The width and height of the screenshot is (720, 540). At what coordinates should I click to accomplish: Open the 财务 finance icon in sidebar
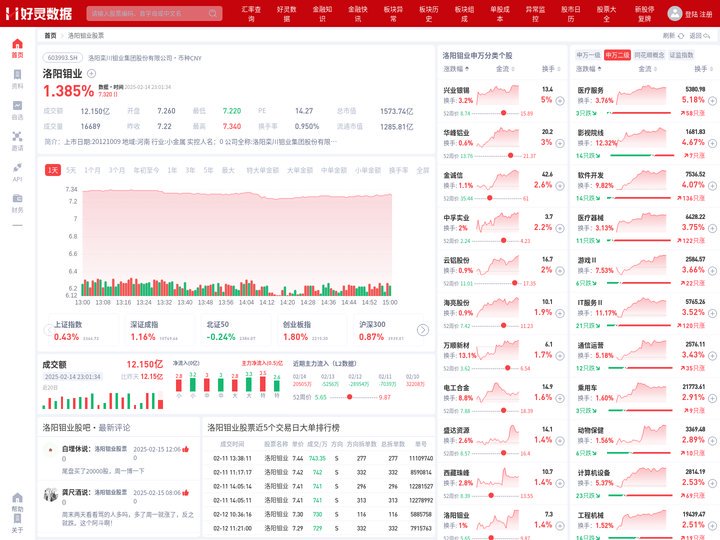click(x=17, y=203)
